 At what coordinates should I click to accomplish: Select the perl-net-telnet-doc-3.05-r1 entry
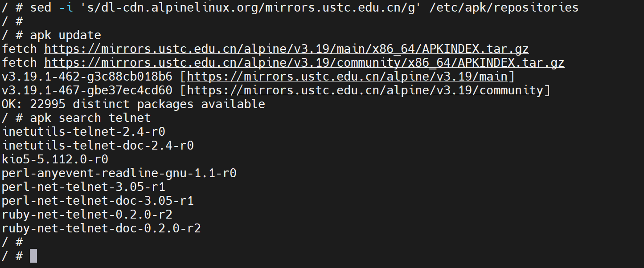98,201
